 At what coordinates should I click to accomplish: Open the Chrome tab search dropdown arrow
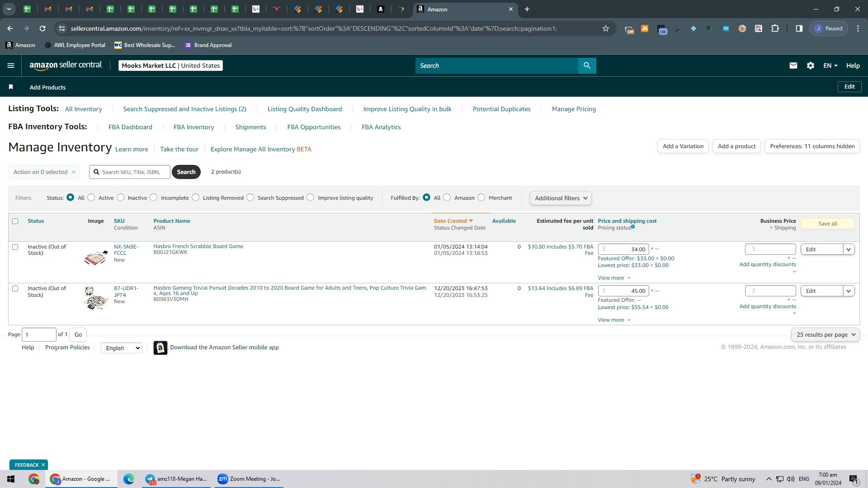pos(9,9)
